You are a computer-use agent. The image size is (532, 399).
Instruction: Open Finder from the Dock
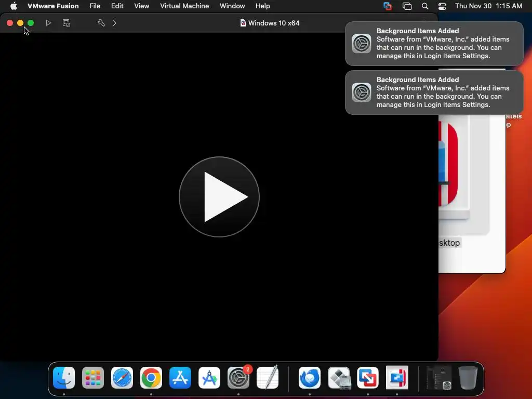(x=64, y=377)
